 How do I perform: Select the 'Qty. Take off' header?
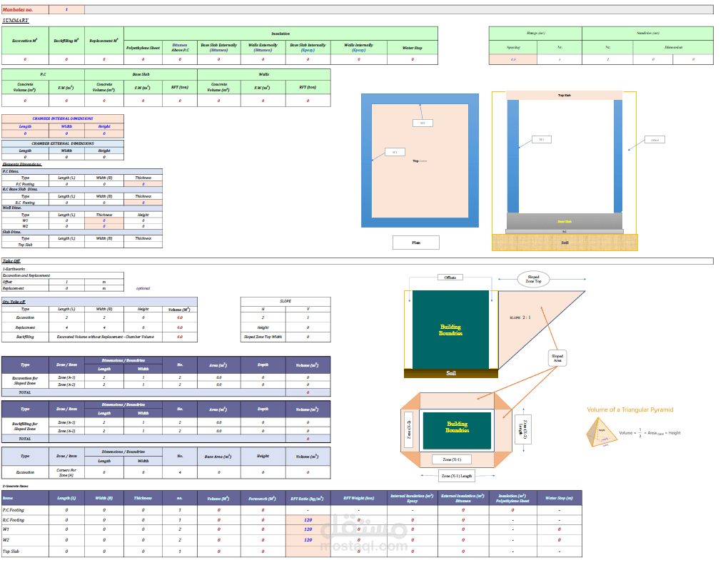(x=99, y=302)
